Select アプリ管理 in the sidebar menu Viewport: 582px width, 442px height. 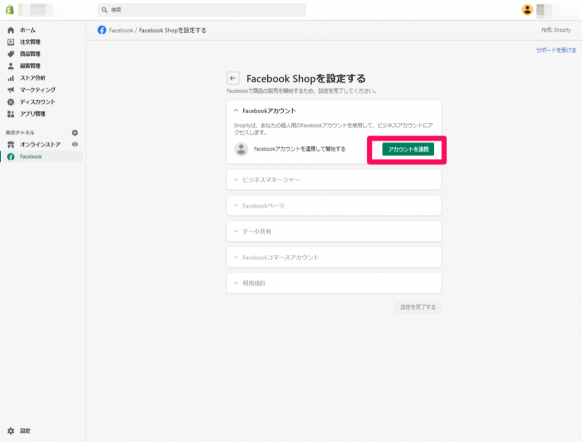point(33,114)
